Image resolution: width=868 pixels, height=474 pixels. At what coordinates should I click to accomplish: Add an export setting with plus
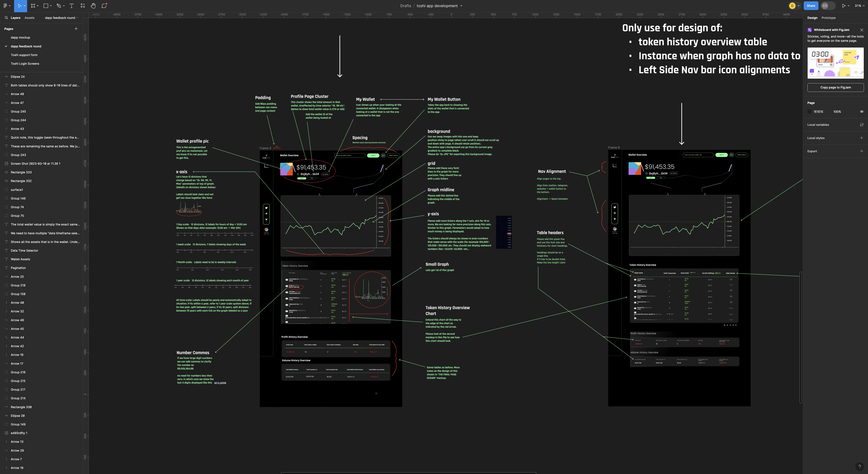pos(862,151)
